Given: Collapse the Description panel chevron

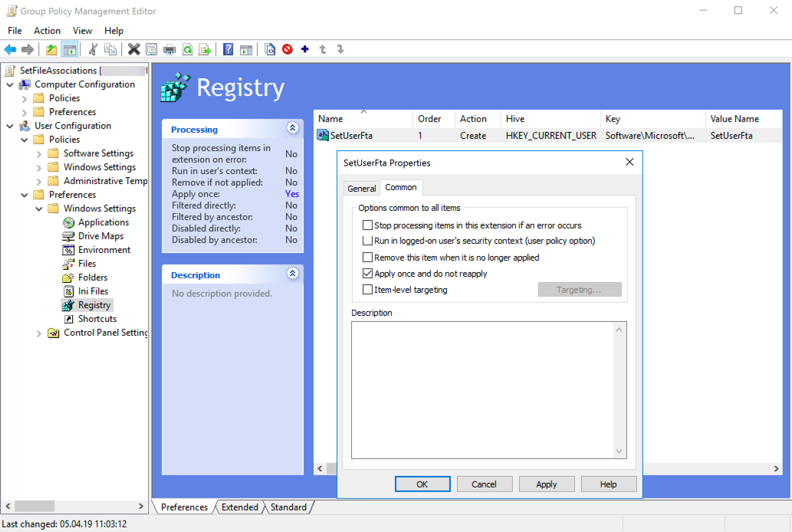Looking at the screenshot, I should pyautogui.click(x=292, y=274).
